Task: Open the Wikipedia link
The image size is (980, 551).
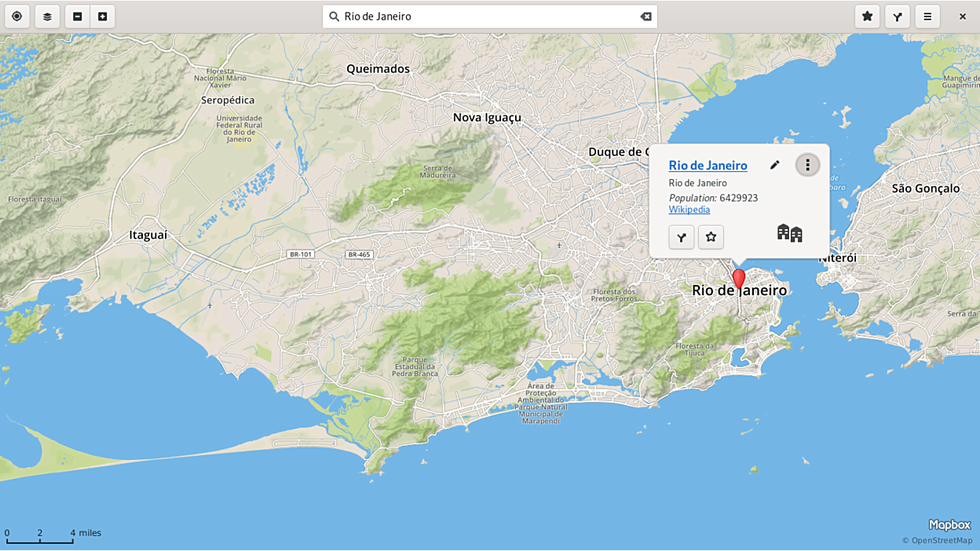Action: 689,210
